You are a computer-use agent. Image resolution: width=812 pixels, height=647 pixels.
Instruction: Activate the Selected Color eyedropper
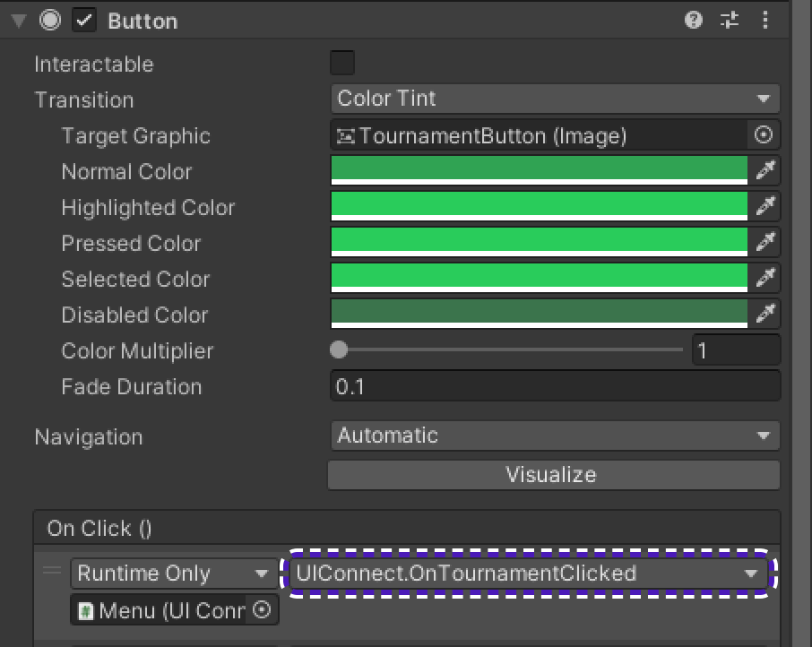pos(765,278)
